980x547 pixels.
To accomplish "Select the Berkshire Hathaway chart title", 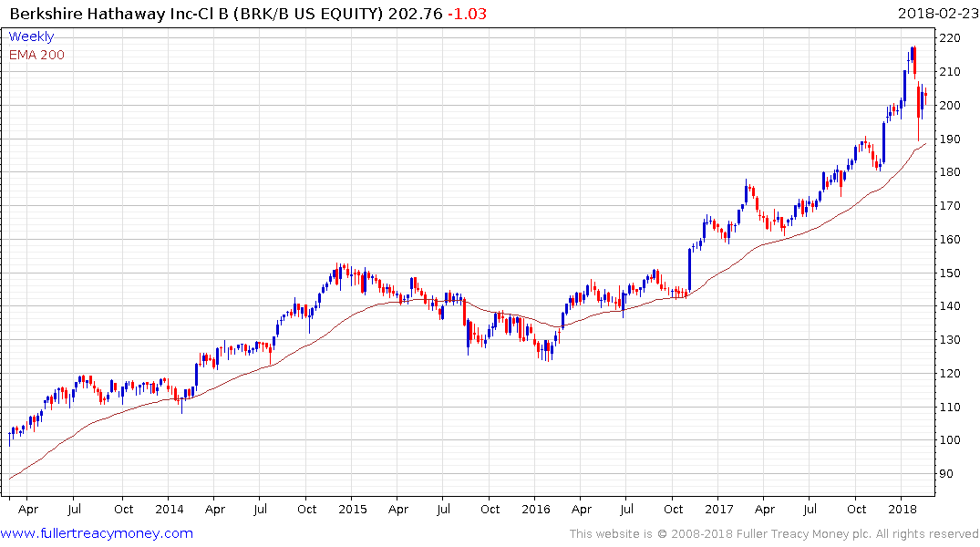I will click(x=196, y=13).
